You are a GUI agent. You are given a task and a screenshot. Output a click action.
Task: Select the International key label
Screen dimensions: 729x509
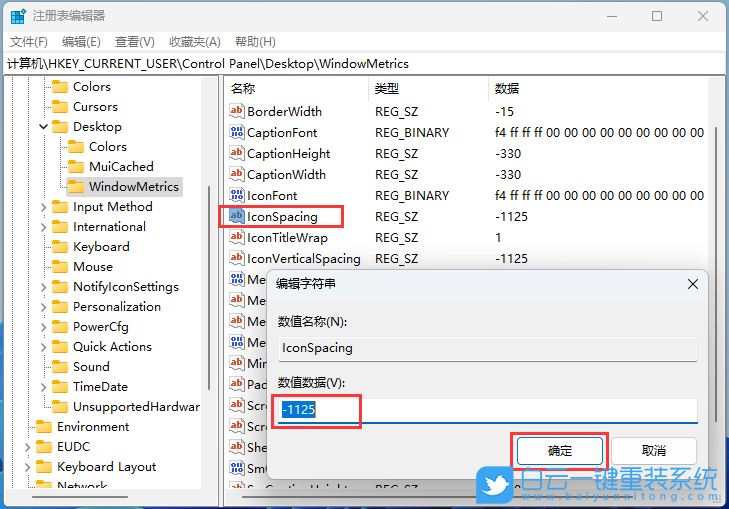coord(109,227)
